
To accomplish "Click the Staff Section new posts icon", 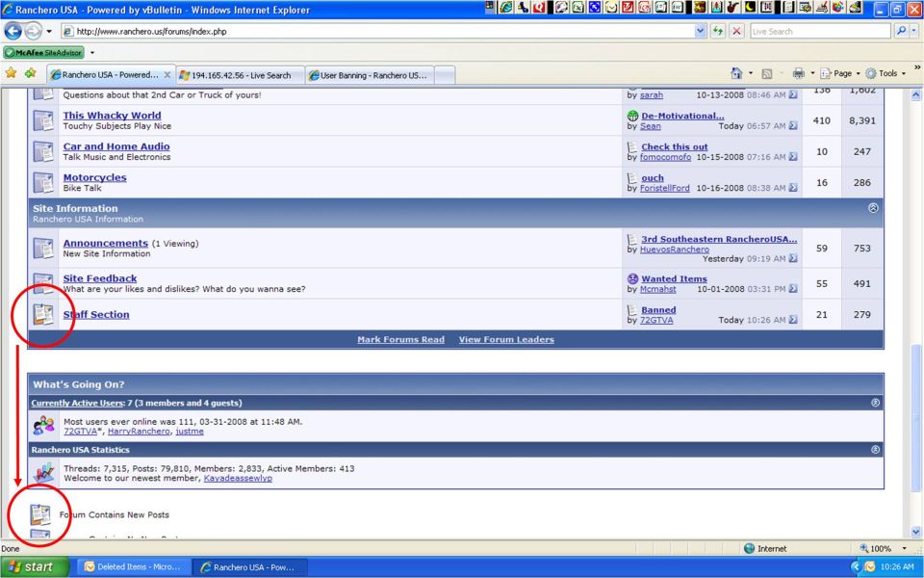I will pyautogui.click(x=43, y=314).
